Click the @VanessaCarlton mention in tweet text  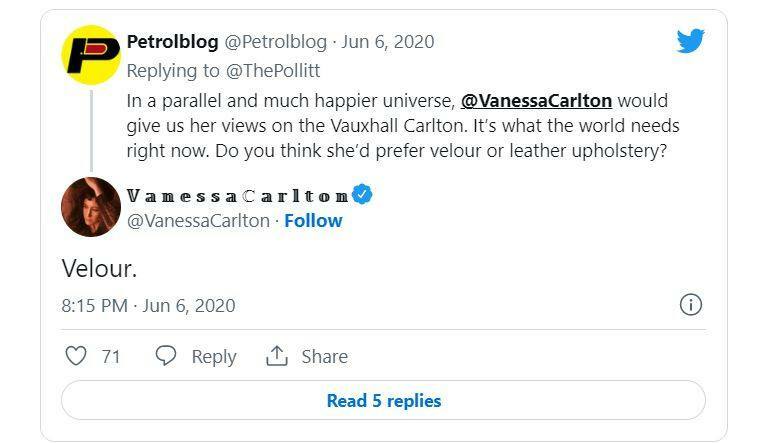(536, 101)
